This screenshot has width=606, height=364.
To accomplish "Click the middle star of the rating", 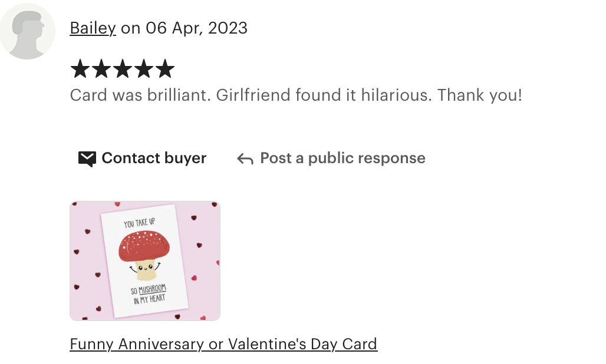I will coord(123,68).
